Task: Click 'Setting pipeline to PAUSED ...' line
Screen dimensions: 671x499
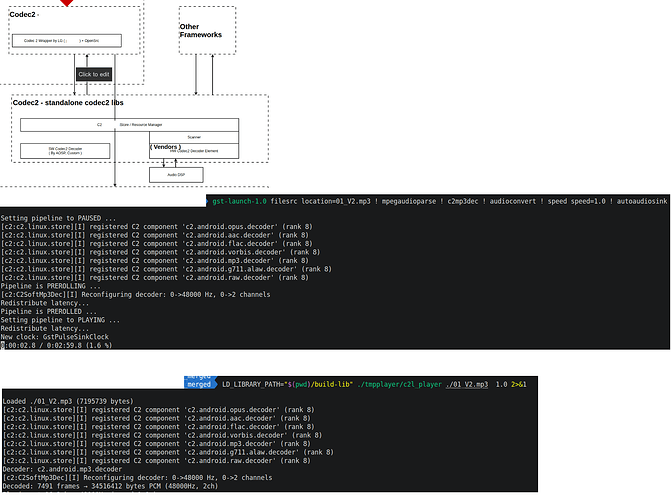Action: point(58,218)
